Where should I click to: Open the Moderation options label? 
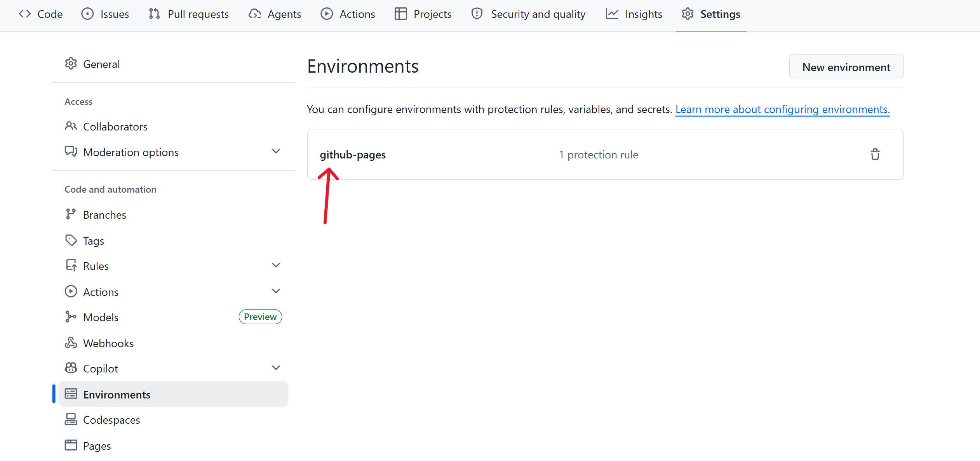coord(131,152)
